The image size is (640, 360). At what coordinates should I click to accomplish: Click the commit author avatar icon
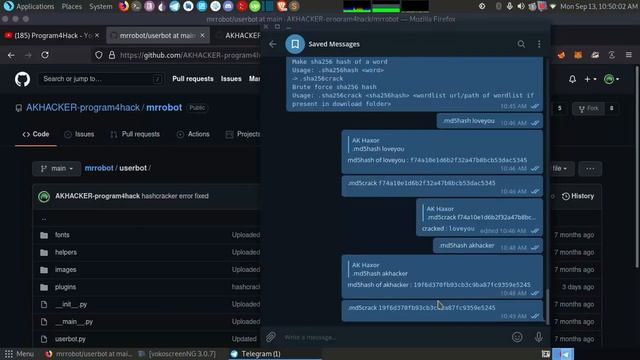coord(44,196)
